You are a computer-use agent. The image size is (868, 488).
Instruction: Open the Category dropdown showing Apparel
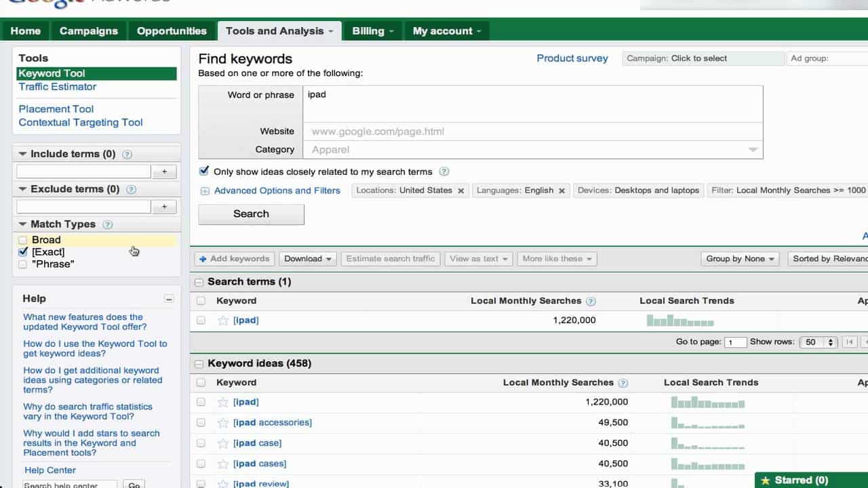pos(752,149)
